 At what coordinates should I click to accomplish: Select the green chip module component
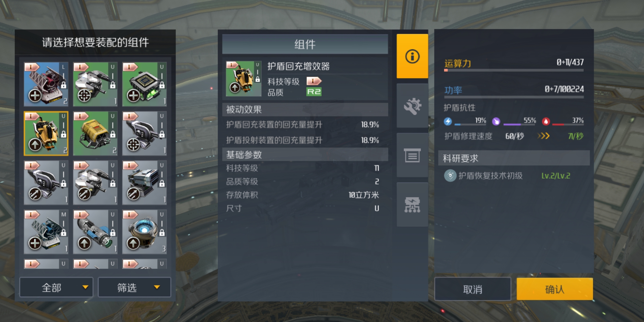[144, 84]
